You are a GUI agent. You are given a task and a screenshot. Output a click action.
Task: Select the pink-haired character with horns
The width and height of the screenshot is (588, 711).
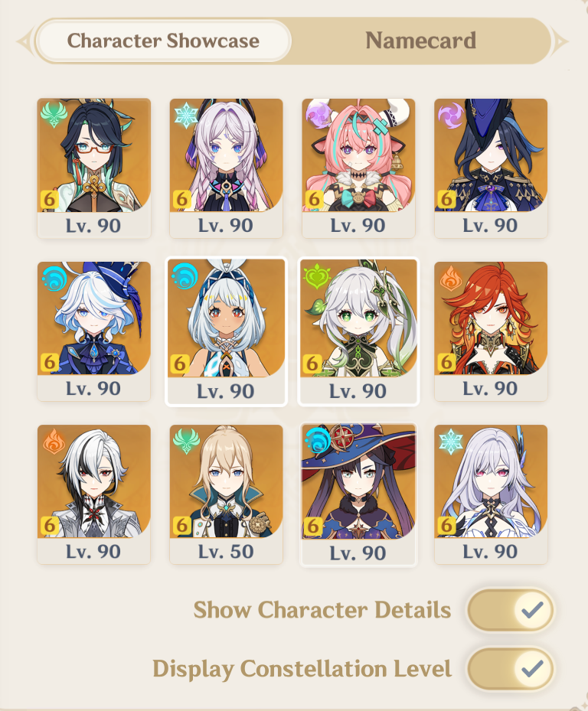[x=358, y=168]
